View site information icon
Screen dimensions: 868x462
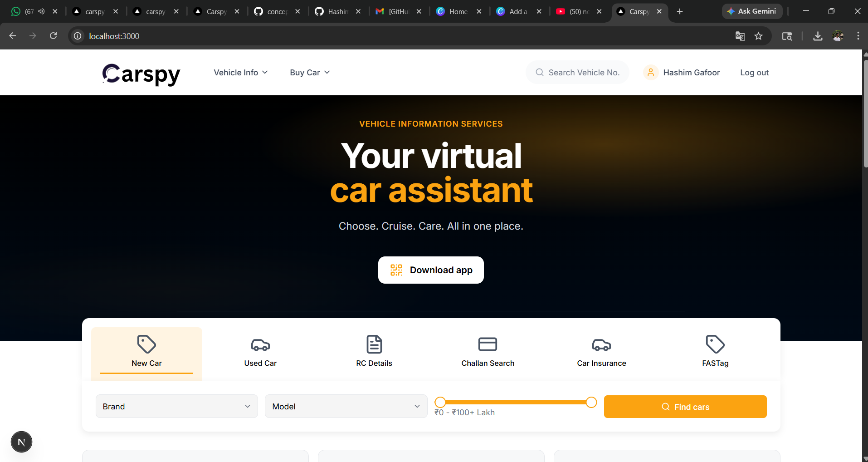point(78,36)
